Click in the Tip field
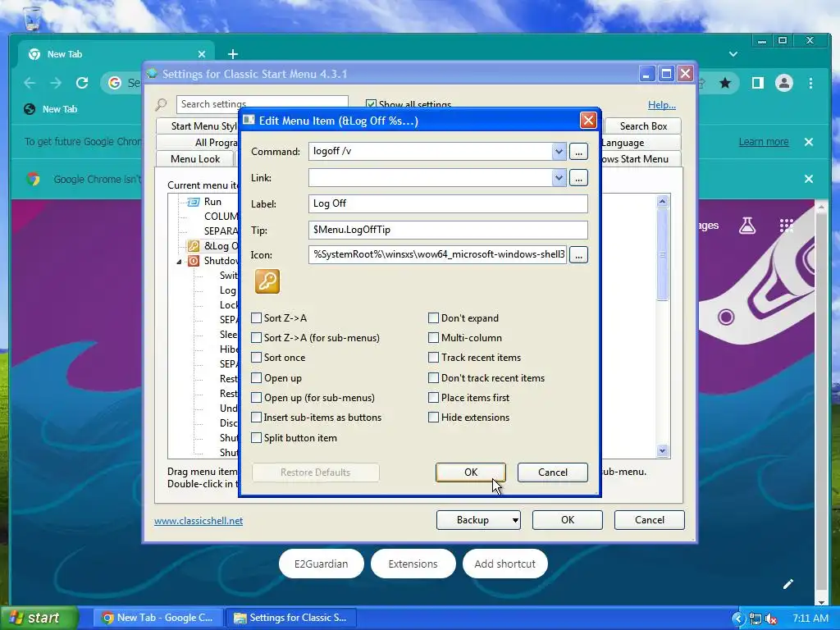840x630 pixels. 448,230
